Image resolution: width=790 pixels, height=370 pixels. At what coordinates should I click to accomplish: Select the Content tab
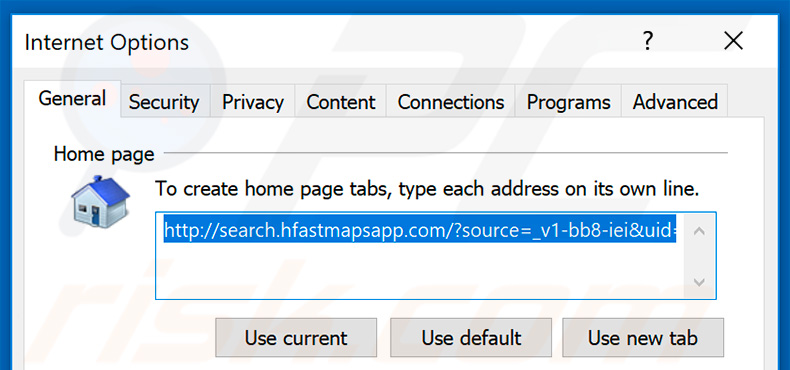point(341,102)
